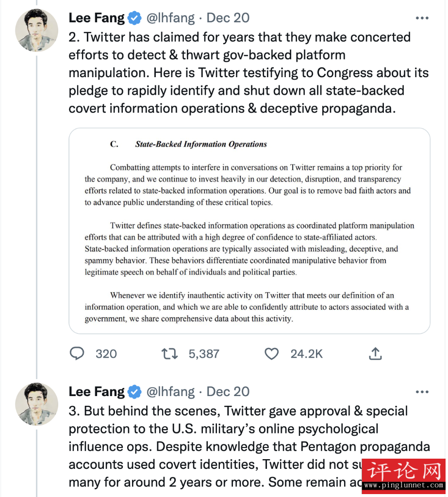
Task: Open Dec 20 timestamp of second tweet
Action: pos(228,392)
